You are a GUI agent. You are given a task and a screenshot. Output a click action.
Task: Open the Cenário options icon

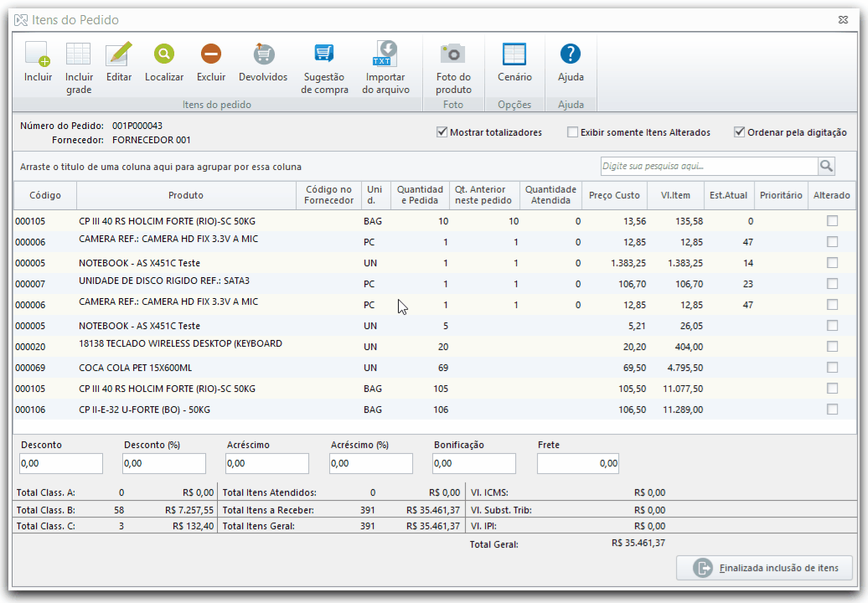point(514,54)
